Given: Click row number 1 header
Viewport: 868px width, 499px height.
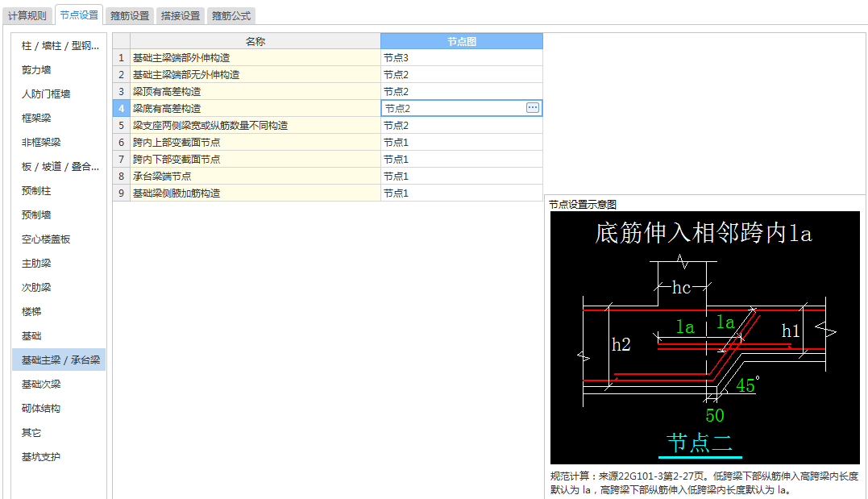Looking at the screenshot, I should [121, 57].
